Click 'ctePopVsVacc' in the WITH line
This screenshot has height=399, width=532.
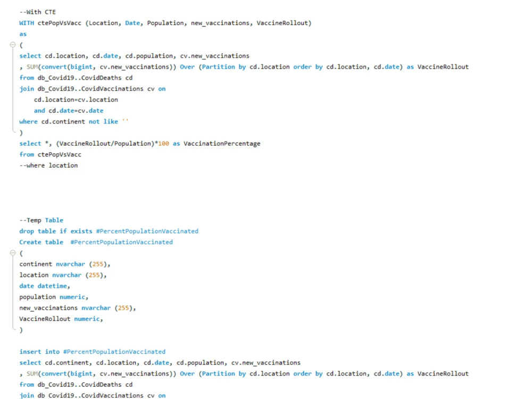pyautogui.click(x=60, y=23)
